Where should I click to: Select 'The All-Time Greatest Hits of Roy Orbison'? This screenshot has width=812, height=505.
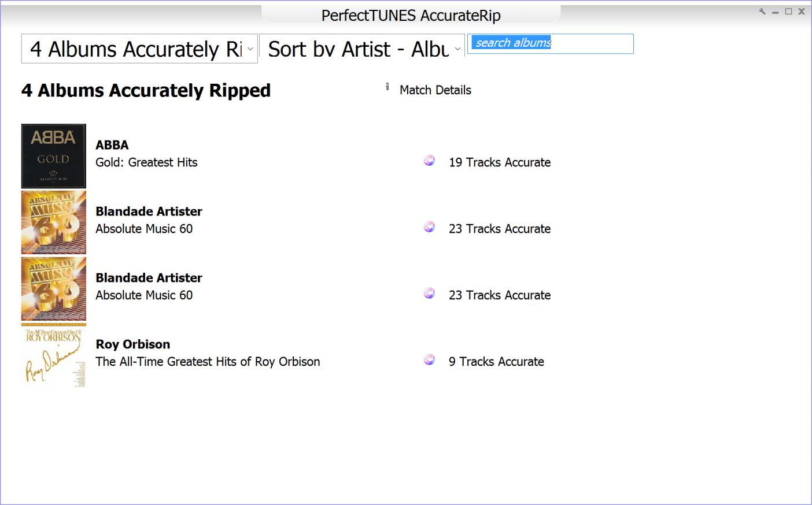(208, 362)
